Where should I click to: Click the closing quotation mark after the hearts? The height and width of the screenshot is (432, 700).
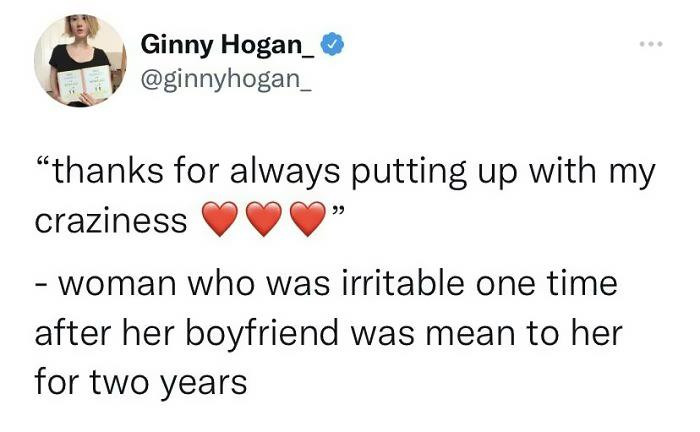point(341,212)
